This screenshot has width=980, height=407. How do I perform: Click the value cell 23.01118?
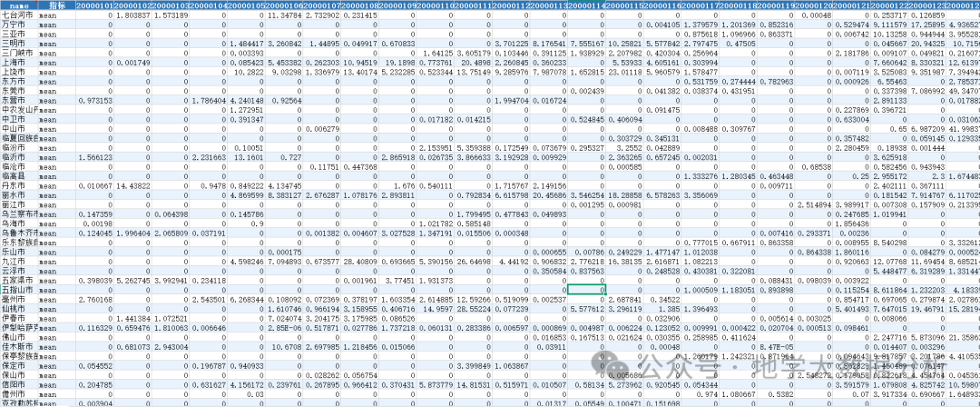coord(623,71)
